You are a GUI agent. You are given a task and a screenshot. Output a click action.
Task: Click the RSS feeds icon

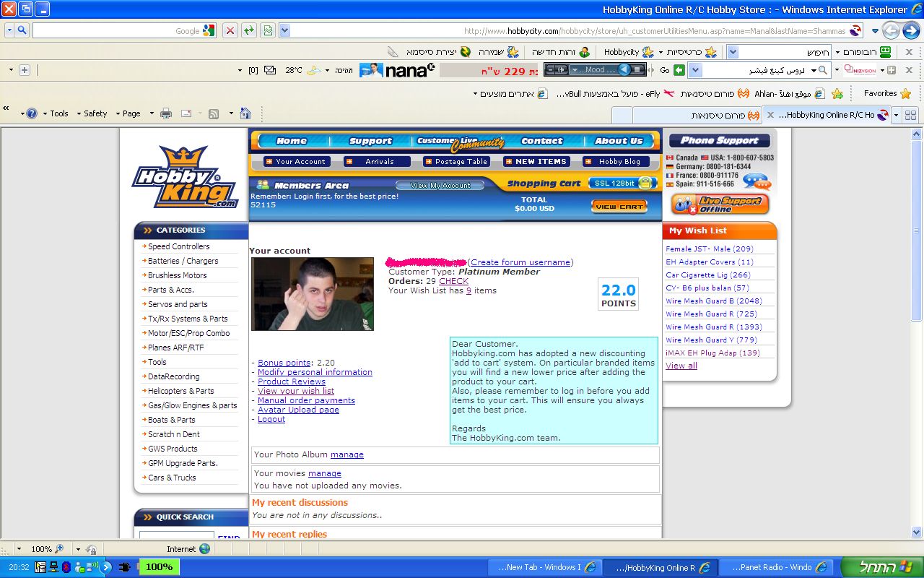click(x=214, y=113)
